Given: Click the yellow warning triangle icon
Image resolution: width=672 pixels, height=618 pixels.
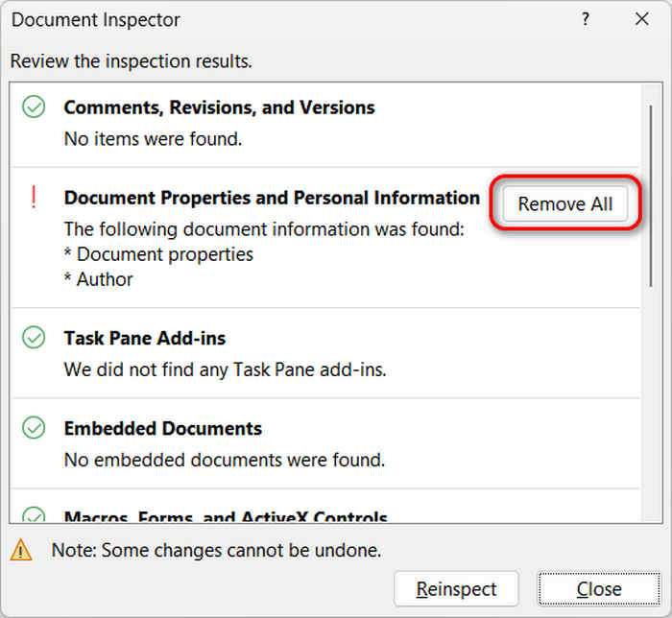Looking at the screenshot, I should (x=21, y=550).
